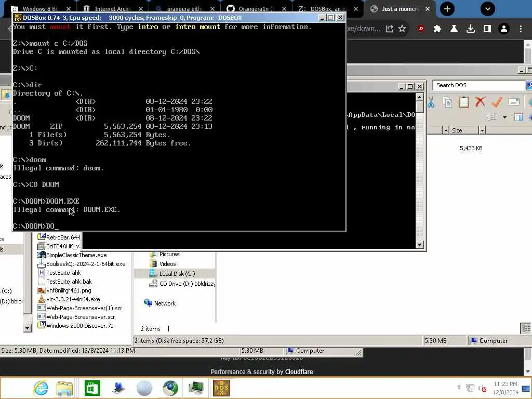Screen dimensions: 532x399
Task: Select vlc-3.0.21-win64.exe
Action: 69,299
